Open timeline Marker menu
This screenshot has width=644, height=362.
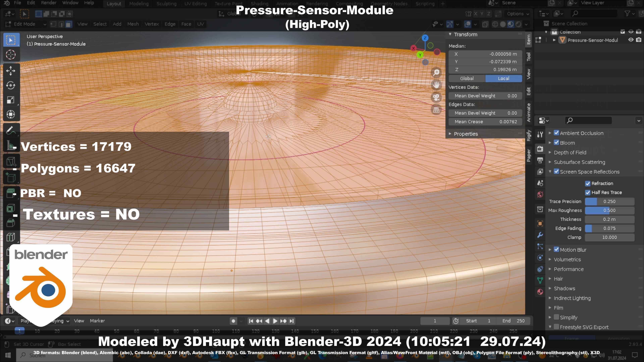coord(97,321)
